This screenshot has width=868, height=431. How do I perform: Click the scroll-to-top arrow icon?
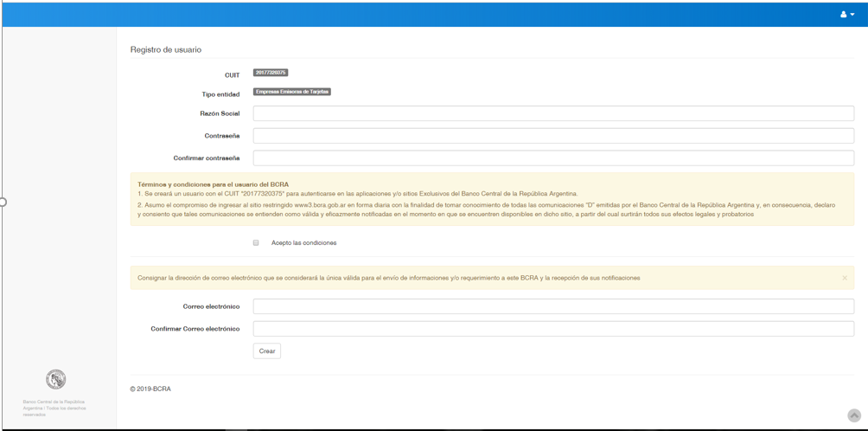tap(853, 415)
